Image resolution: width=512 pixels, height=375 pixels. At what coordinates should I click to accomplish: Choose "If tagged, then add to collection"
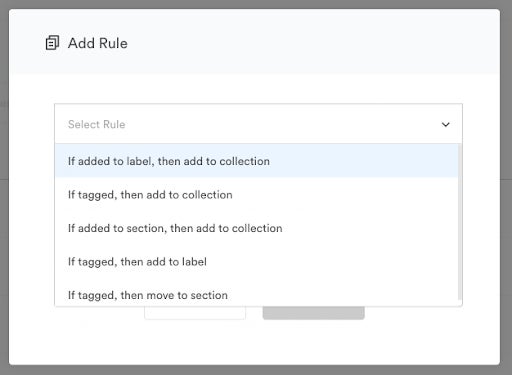pyautogui.click(x=257, y=195)
